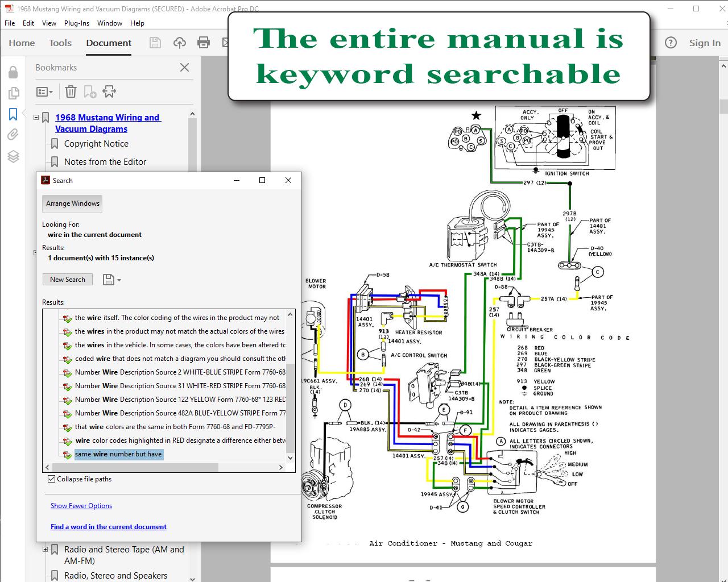The width and height of the screenshot is (728, 582).
Task: Click the Show Fewer Options link
Action: point(81,505)
